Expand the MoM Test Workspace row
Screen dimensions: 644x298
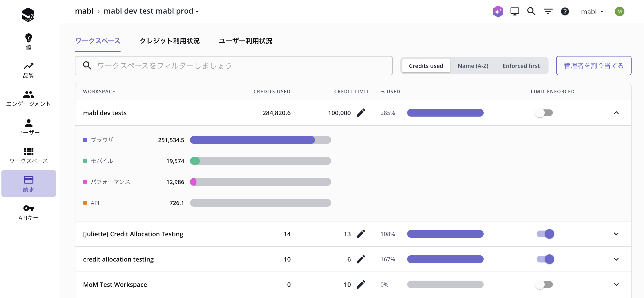(616, 284)
